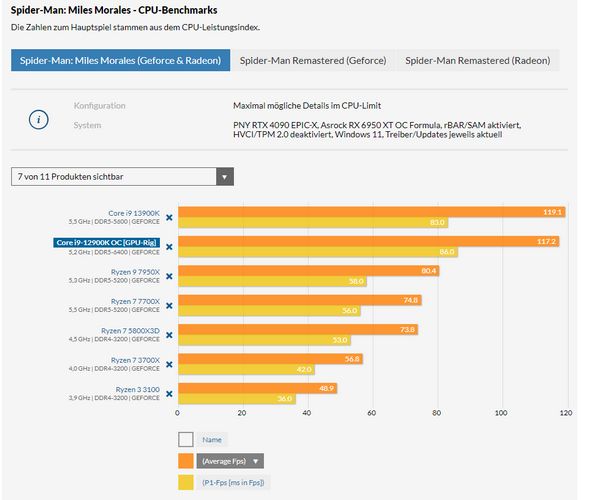Remove Ryzen 7 5800X3D with X icon

pyautogui.click(x=169, y=335)
